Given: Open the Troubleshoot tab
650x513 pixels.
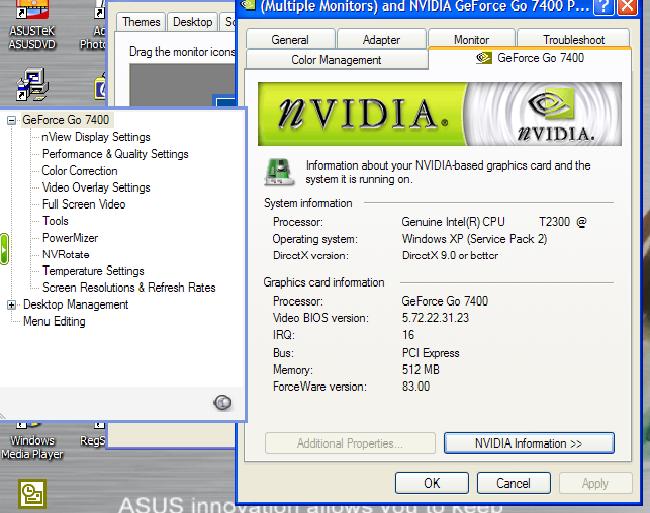Looking at the screenshot, I should (574, 40).
